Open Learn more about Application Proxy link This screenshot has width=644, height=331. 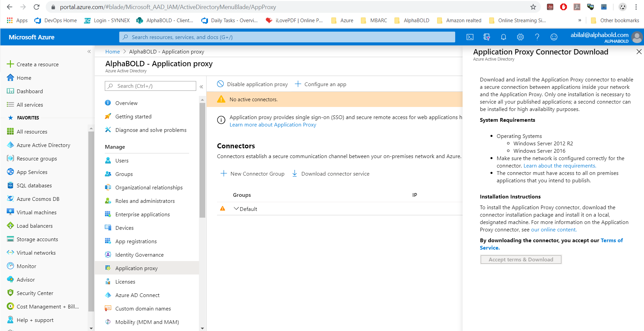click(273, 124)
